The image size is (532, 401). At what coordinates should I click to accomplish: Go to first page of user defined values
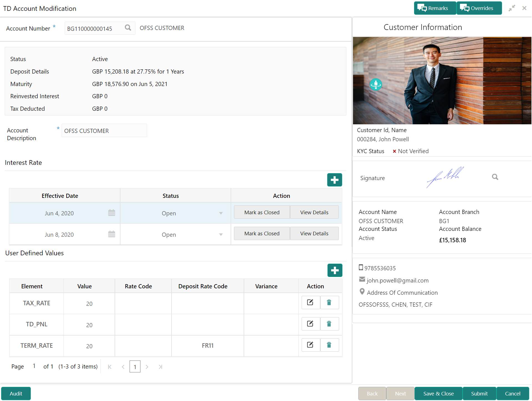110,367
